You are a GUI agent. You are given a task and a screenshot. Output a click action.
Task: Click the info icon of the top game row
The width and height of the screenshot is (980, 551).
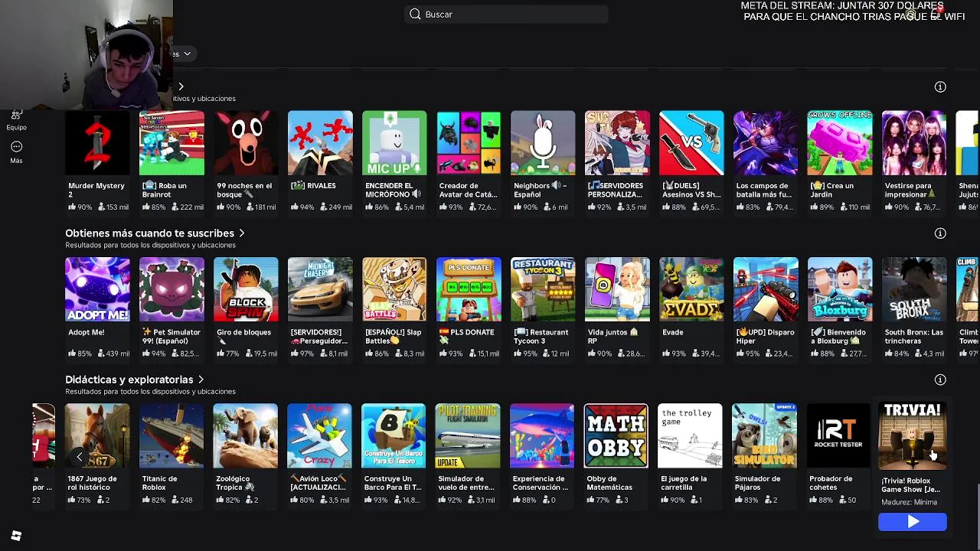coord(940,86)
